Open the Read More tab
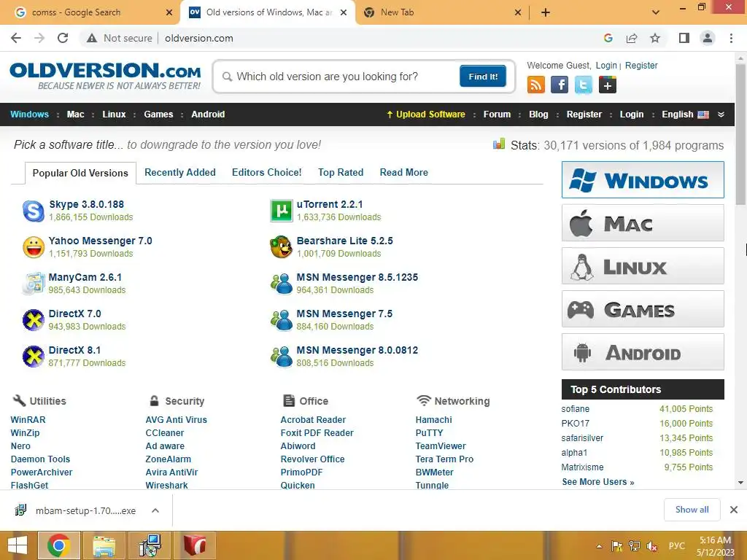Viewport: 747px width, 560px height. (x=404, y=172)
